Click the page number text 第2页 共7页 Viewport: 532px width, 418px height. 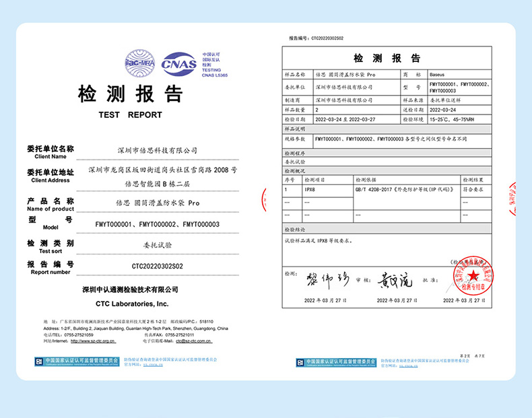point(473,356)
